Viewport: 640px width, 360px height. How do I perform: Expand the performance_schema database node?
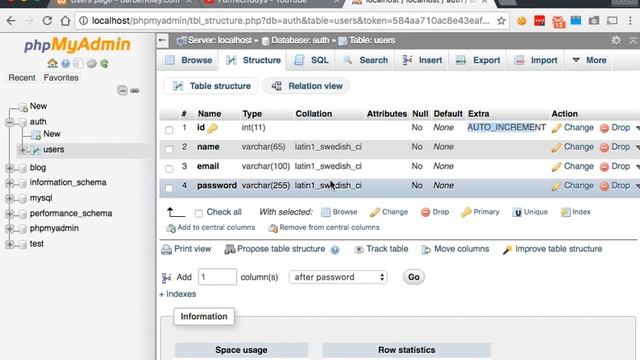pos(10,213)
